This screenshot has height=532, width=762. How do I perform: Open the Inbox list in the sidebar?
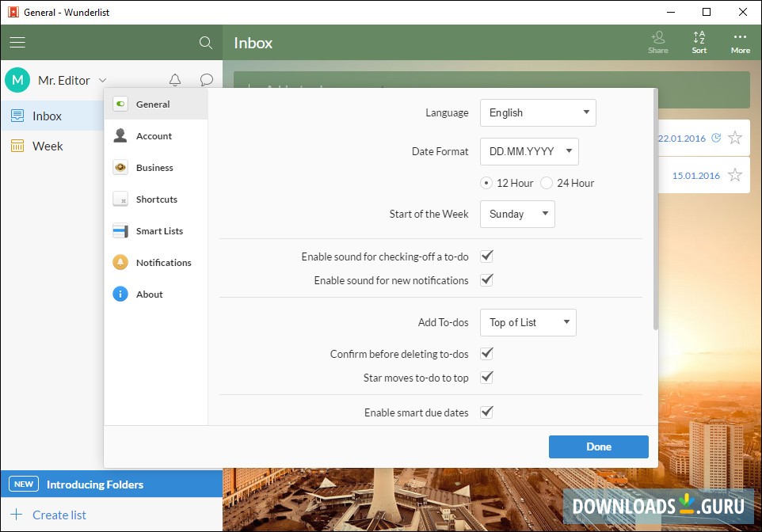[52, 116]
